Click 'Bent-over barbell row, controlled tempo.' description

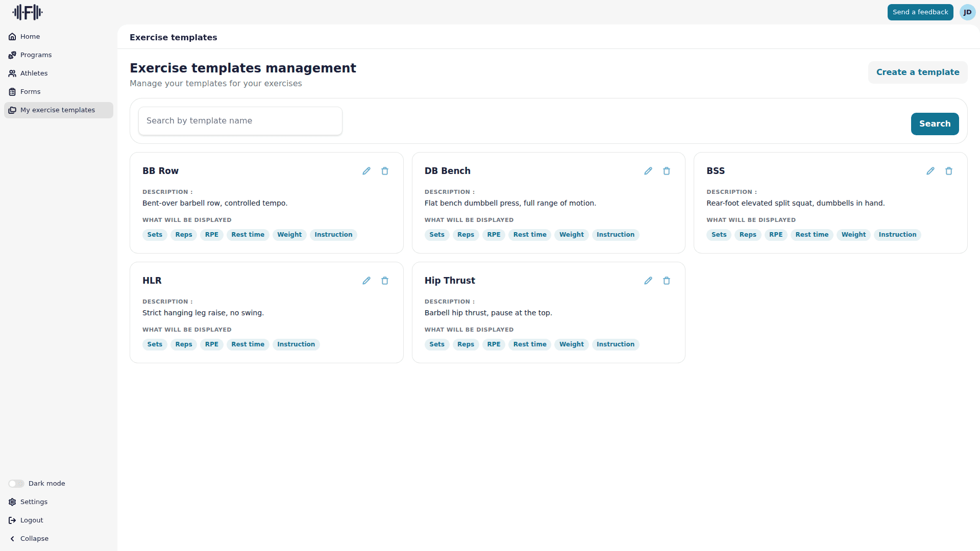215,203
